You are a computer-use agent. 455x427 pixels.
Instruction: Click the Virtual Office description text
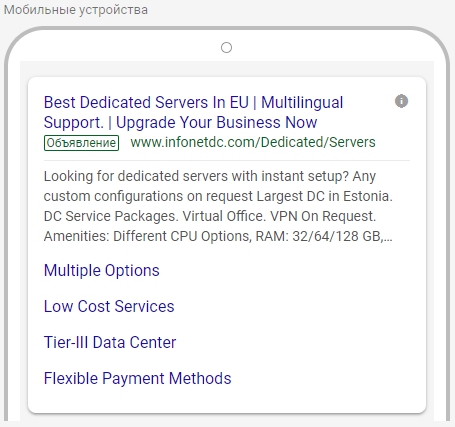tap(224, 216)
